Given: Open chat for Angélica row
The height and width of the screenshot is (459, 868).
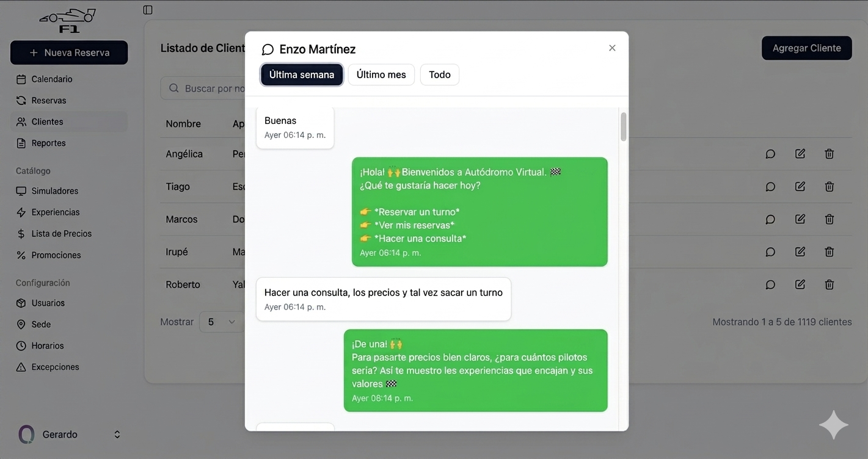Looking at the screenshot, I should pos(770,154).
